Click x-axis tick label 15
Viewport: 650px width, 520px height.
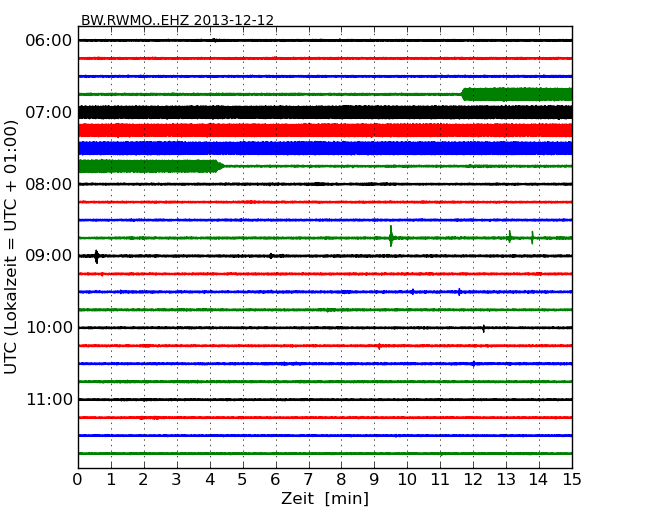tap(572, 480)
